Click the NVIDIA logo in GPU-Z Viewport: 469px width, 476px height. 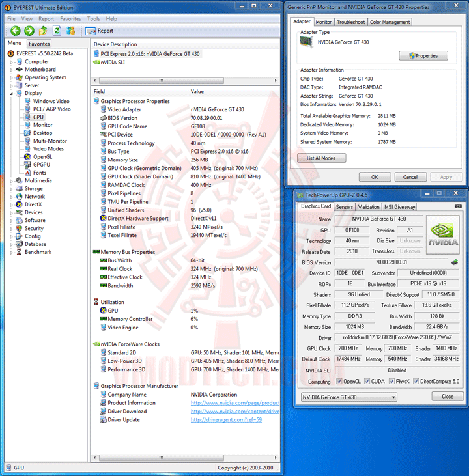click(x=443, y=234)
